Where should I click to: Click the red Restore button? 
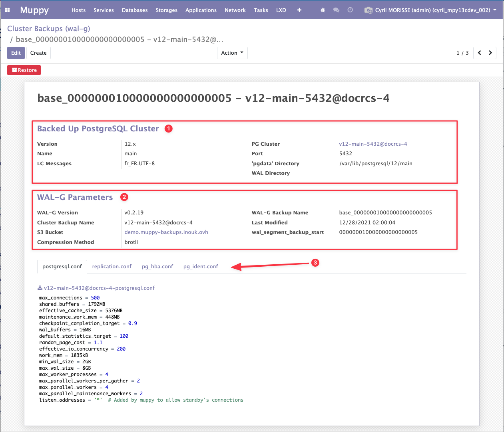click(x=24, y=70)
